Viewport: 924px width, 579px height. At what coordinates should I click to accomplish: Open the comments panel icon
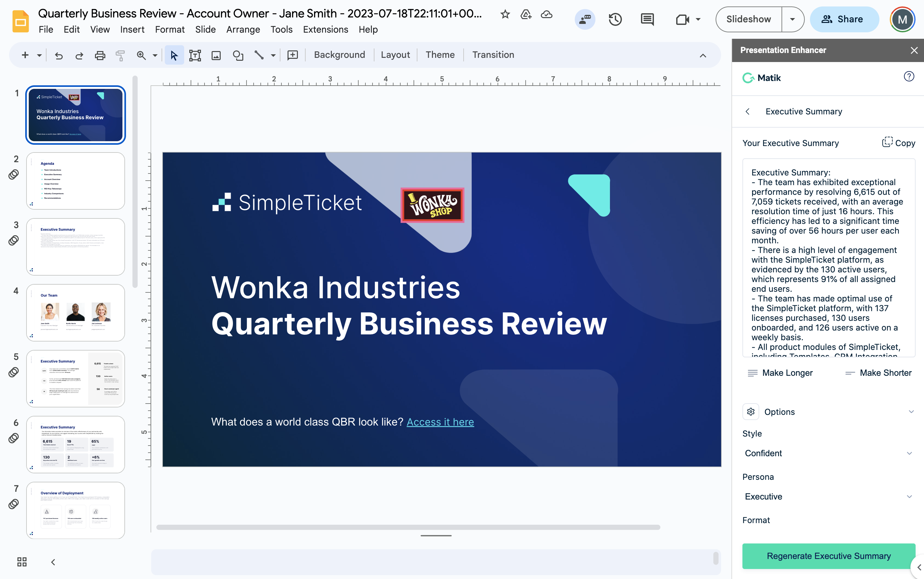click(x=647, y=19)
